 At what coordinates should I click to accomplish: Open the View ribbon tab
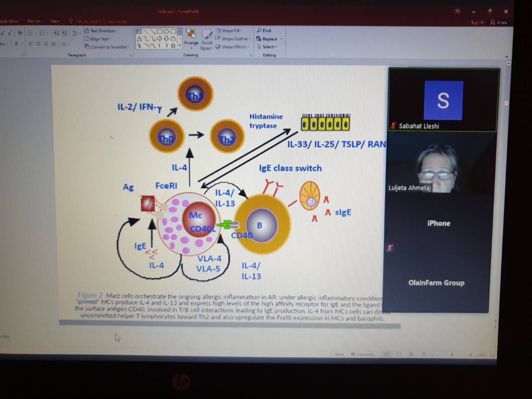(x=55, y=21)
